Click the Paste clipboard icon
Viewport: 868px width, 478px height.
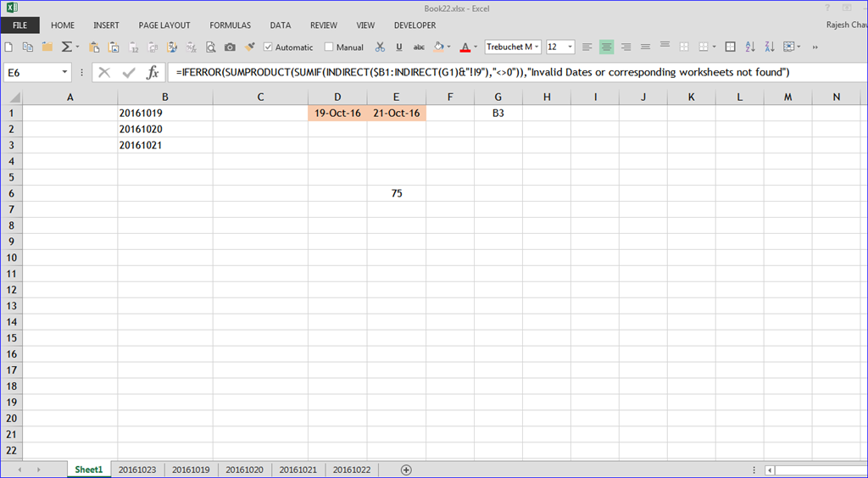pyautogui.click(x=94, y=47)
